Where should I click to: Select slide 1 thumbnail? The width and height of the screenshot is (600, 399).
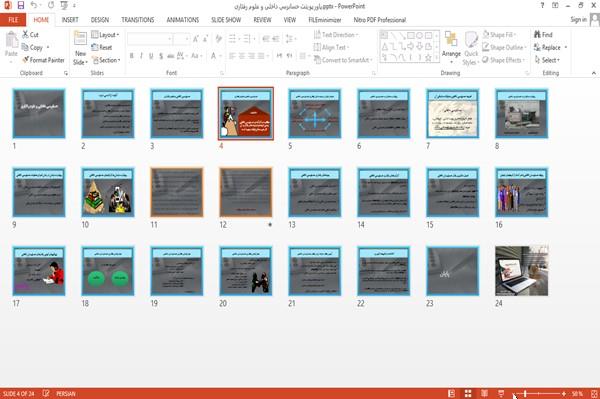(39, 114)
